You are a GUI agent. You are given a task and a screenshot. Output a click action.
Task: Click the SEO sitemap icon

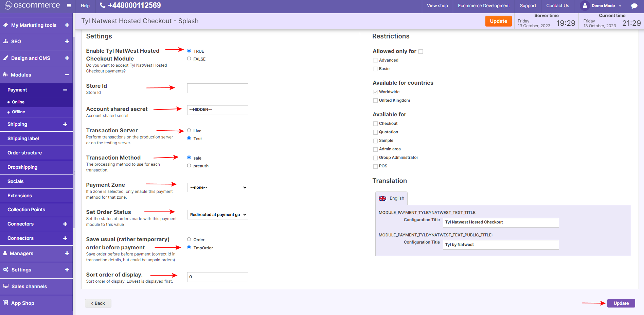6,41
